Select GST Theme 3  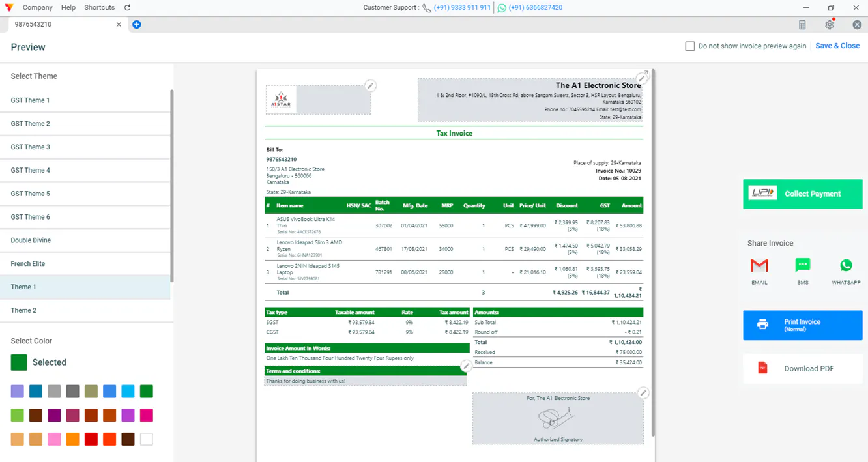[85, 147]
